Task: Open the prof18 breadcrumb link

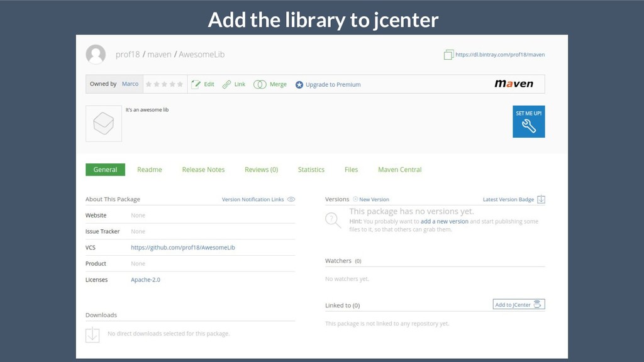Action: 128,54
